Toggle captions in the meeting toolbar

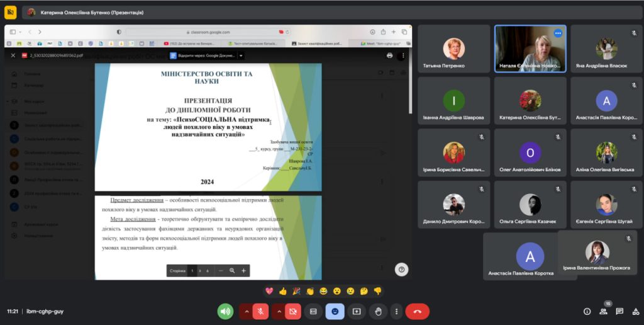(313, 311)
